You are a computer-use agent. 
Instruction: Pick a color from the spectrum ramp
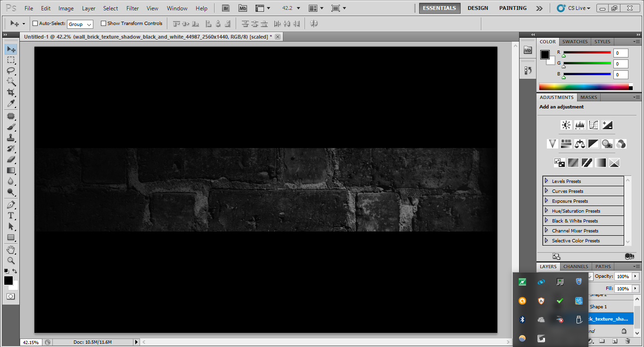(584, 87)
